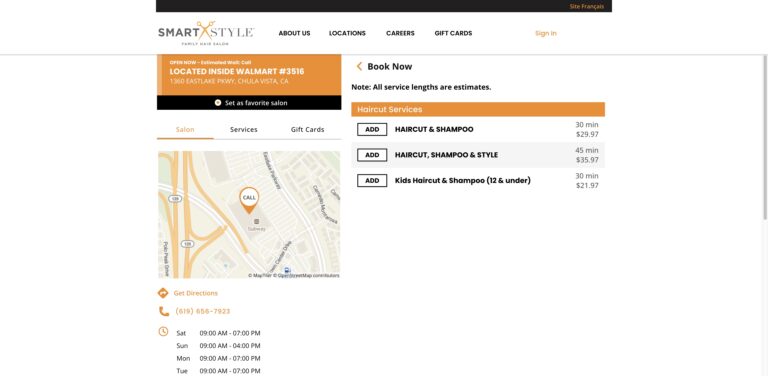Click Sun hours 09:00 AM - 04:00 PM
This screenshot has height=376, width=768.
point(230,346)
